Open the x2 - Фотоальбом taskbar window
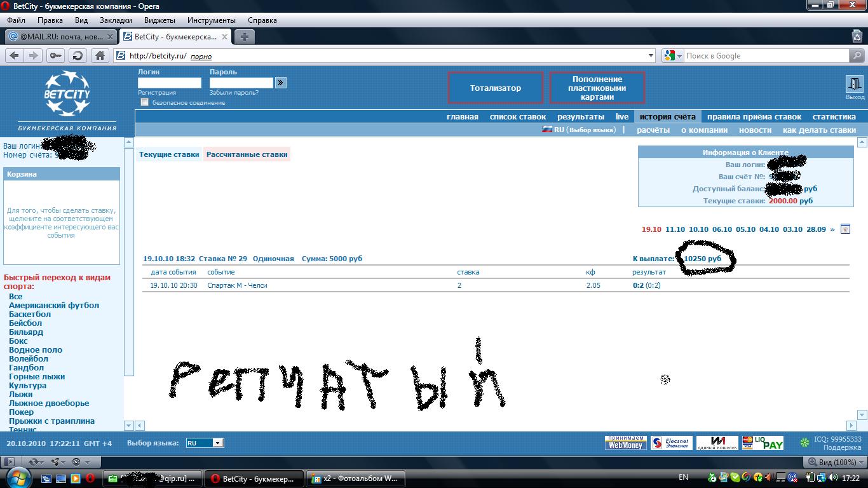This screenshot has height=488, width=868. pos(355,478)
